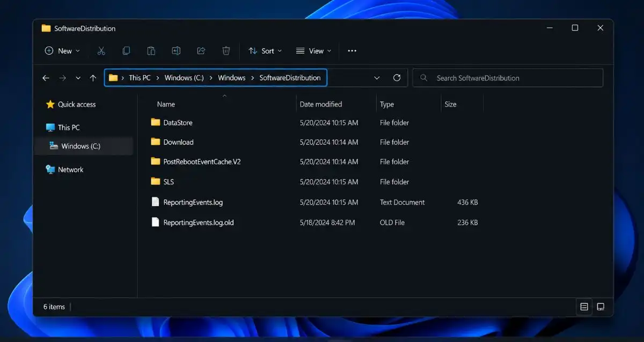Open the Sort options dropdown

click(265, 51)
